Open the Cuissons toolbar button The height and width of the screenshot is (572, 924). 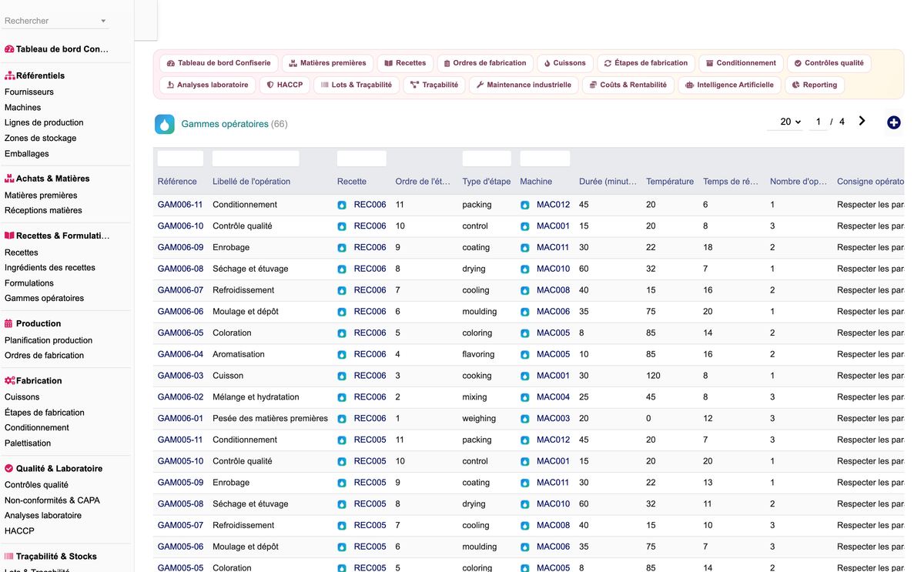click(x=564, y=63)
